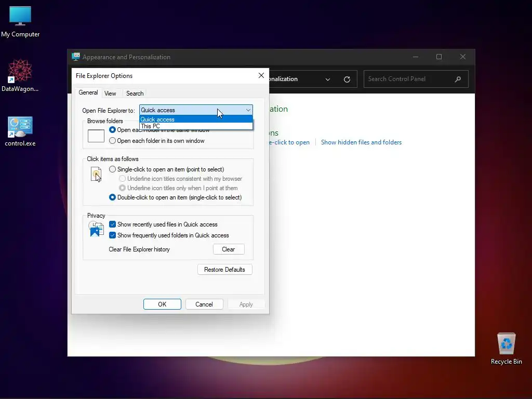Screen dimensions: 532x399
Task: Cancel the File Explorer Options dialog
Action: pyautogui.click(x=204, y=304)
